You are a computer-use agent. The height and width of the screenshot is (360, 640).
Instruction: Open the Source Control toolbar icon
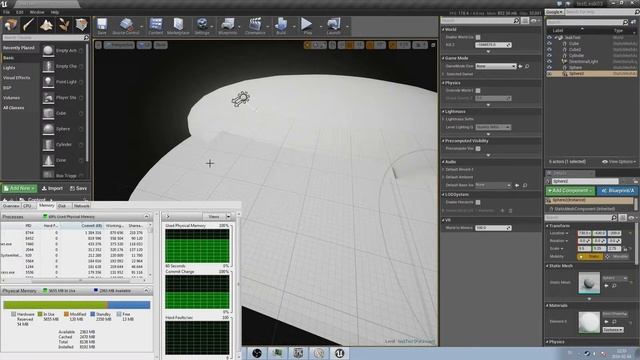(126, 26)
